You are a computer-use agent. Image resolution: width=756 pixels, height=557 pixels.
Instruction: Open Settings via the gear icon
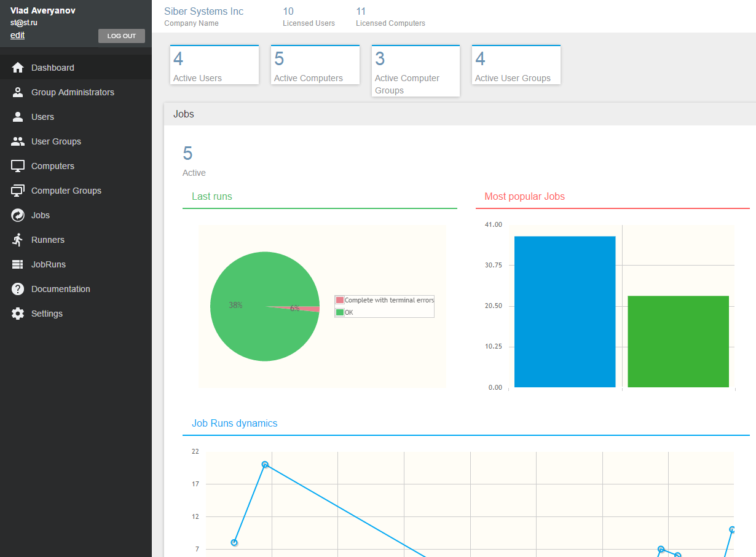[18, 314]
